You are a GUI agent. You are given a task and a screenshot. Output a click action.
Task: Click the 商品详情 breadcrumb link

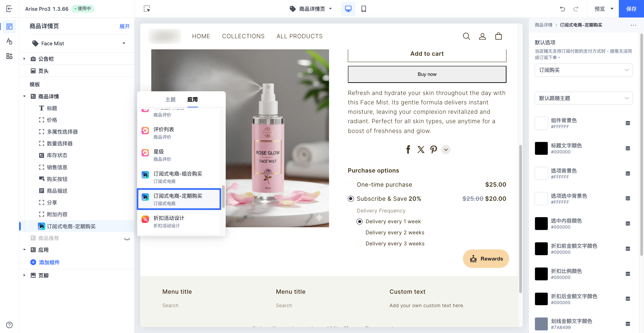(543, 25)
